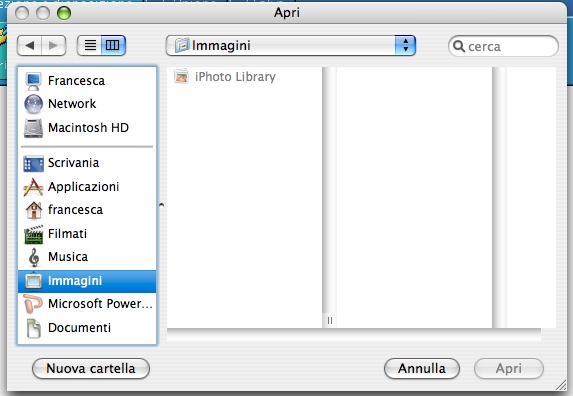This screenshot has width=573, height=396.
Task: Open the Musica folder label
Action: pos(68,257)
